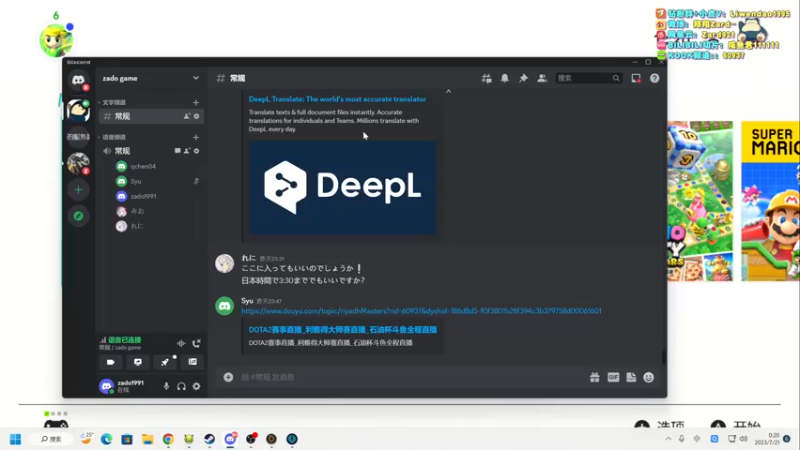Screen dimensions: 800x450
Task: Open the server with black-haired avatar icon
Action: click(78, 110)
